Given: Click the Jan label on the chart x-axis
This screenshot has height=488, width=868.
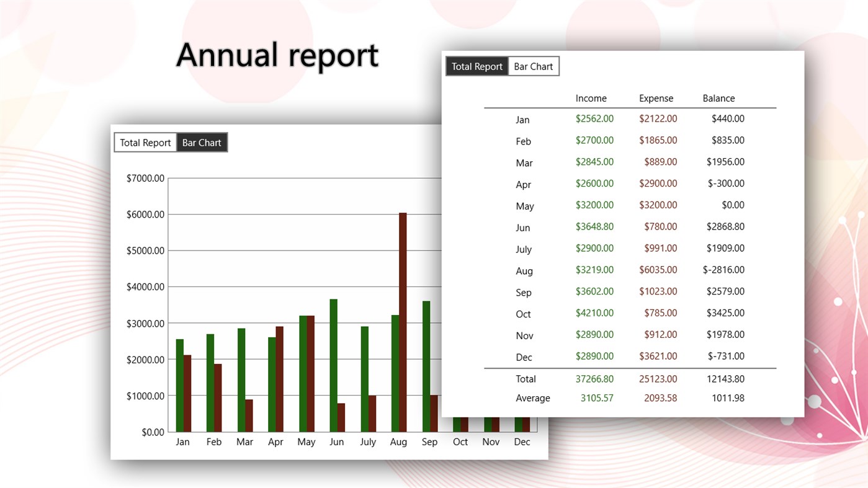Looking at the screenshot, I should [x=182, y=441].
